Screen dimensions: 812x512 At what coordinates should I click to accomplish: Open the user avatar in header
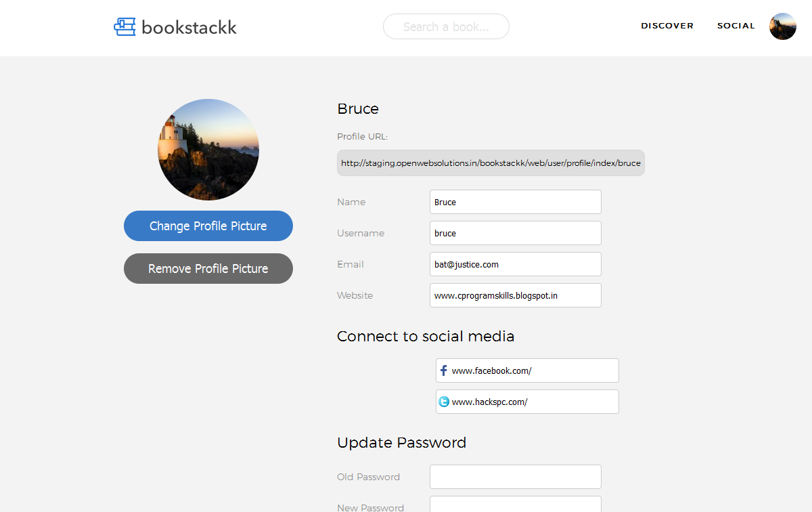(782, 26)
